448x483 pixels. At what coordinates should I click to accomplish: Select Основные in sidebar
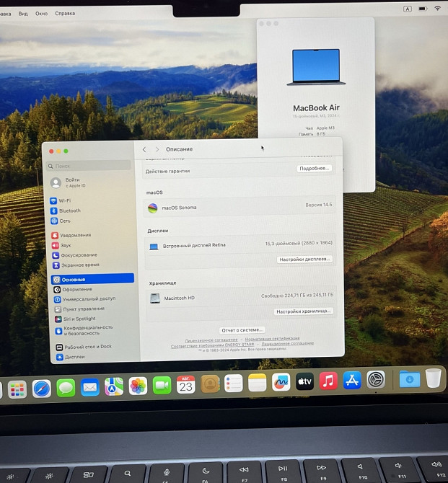92,279
